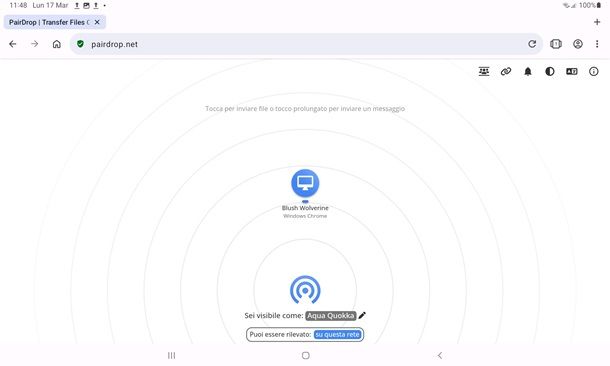Click the 'Windows Chrome' device label
This screenshot has height=366, width=610.
(x=305, y=216)
